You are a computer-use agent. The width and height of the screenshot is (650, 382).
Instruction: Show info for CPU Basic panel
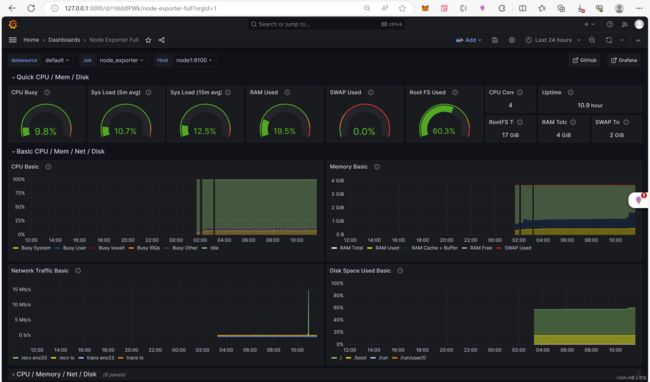click(x=48, y=167)
